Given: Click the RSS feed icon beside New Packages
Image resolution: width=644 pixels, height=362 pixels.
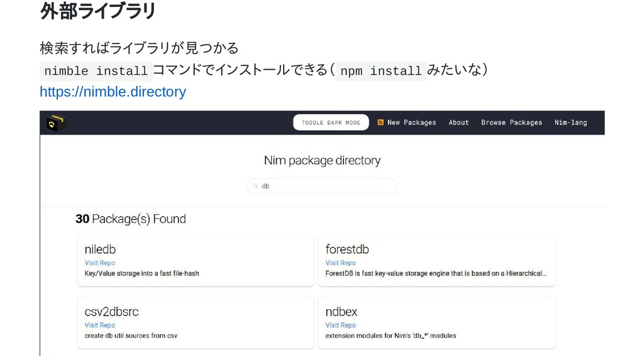Looking at the screenshot, I should coord(380,123).
